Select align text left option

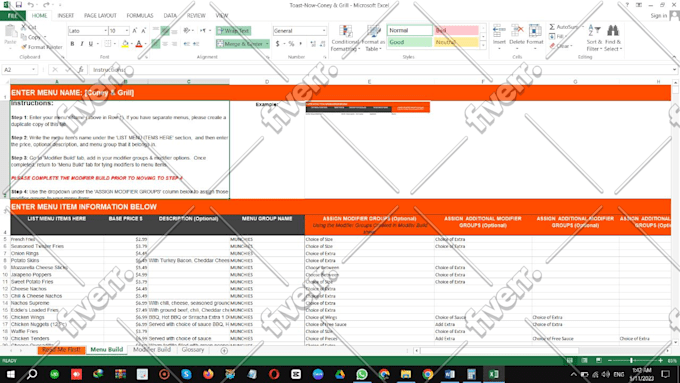click(x=156, y=44)
